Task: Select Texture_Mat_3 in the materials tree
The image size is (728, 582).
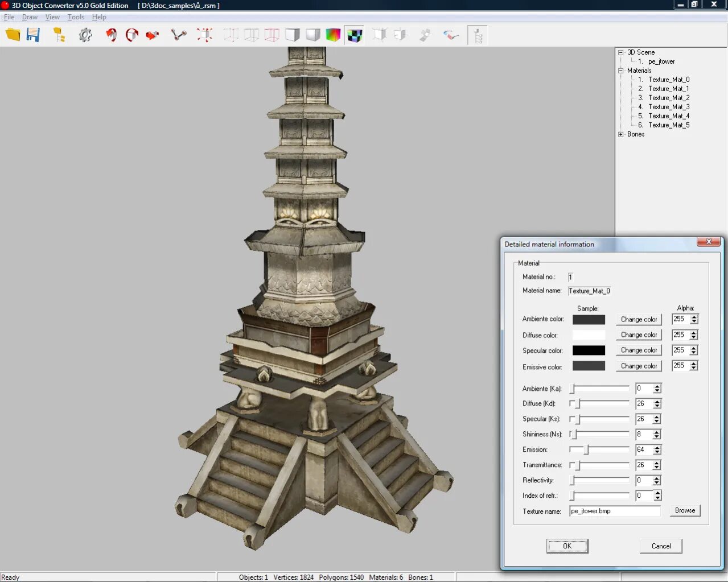Action: (x=669, y=107)
